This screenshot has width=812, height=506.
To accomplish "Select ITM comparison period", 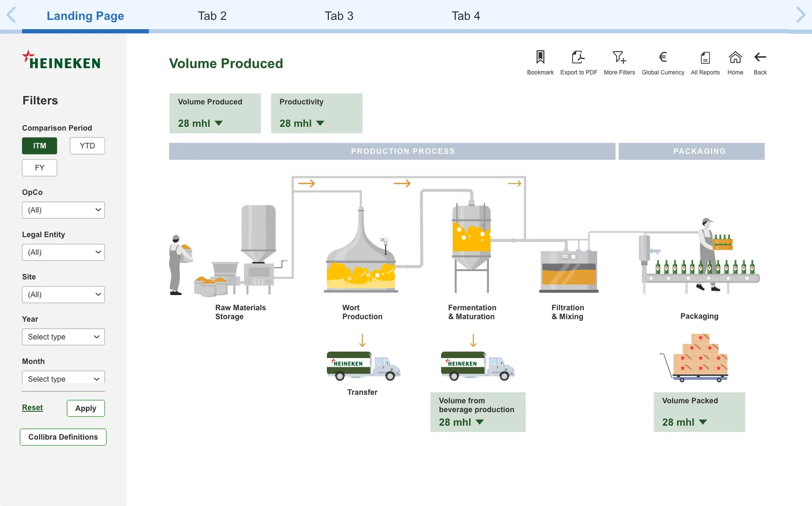I will click(40, 146).
